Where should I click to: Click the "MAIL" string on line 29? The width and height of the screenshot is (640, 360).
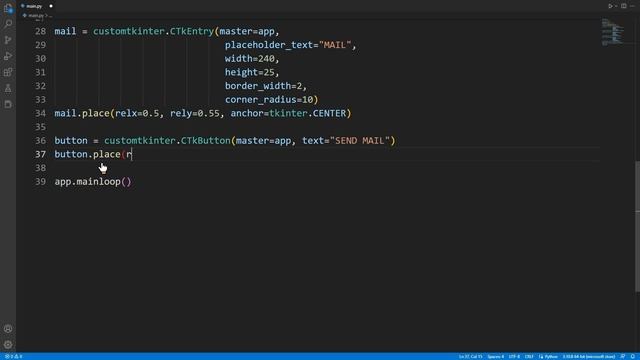pos(335,45)
